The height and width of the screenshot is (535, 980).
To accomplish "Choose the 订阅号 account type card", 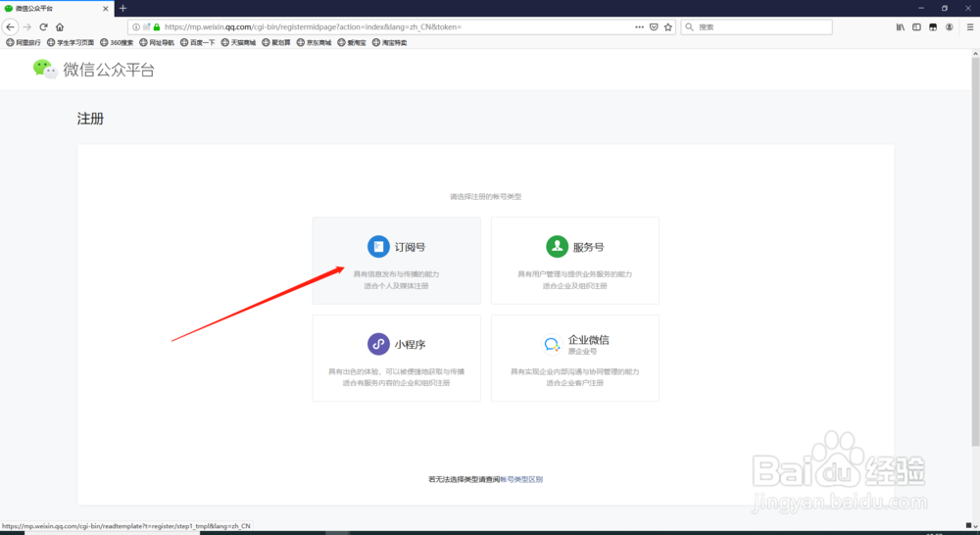I will coord(396,261).
